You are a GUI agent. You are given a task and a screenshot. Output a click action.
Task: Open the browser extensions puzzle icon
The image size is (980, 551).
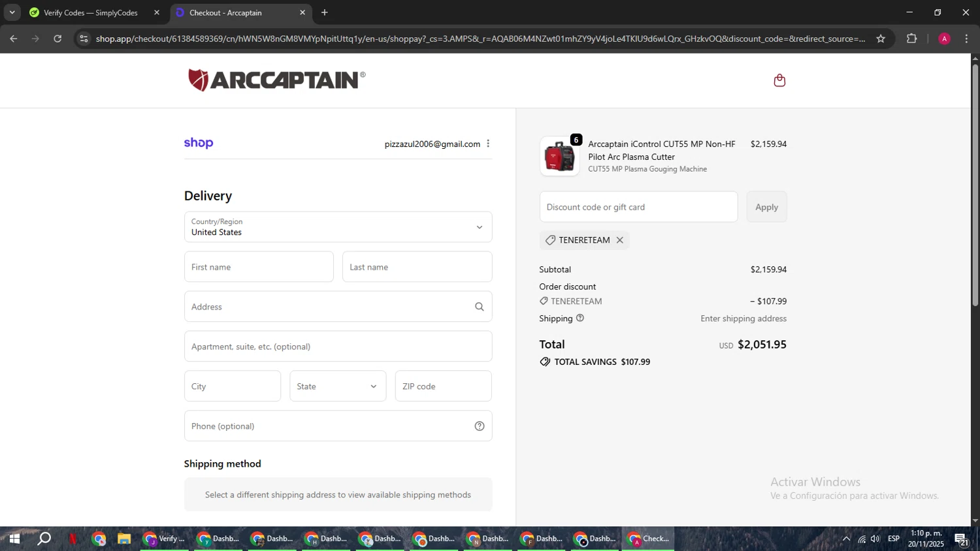pyautogui.click(x=912, y=39)
